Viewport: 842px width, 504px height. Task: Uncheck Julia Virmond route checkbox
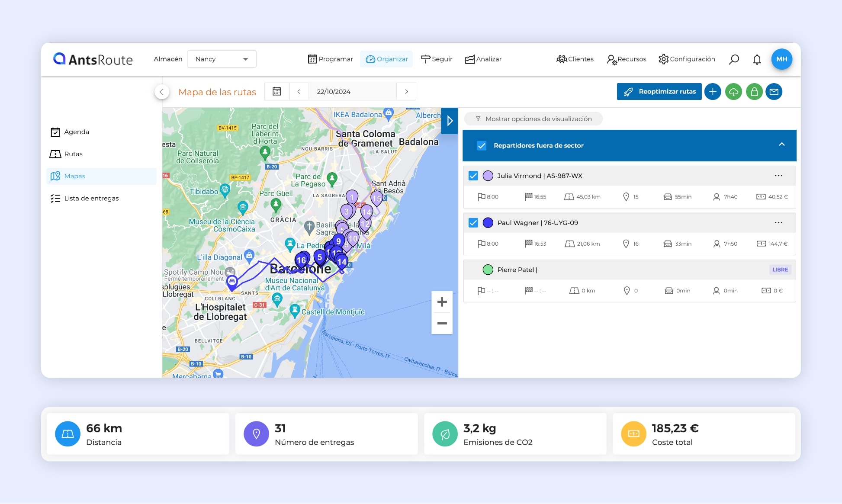pos(473,176)
